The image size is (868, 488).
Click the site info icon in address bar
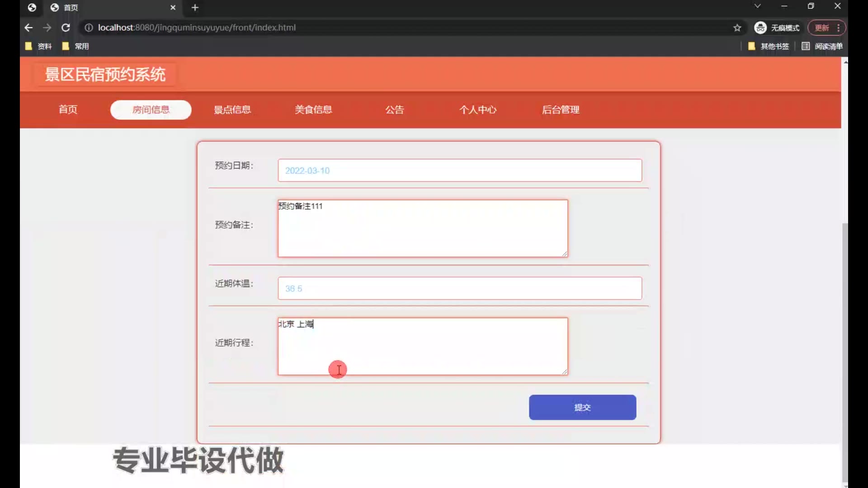89,28
